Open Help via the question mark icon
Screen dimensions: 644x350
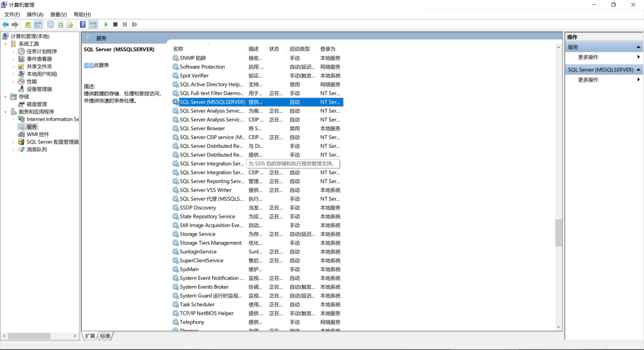tap(83, 24)
